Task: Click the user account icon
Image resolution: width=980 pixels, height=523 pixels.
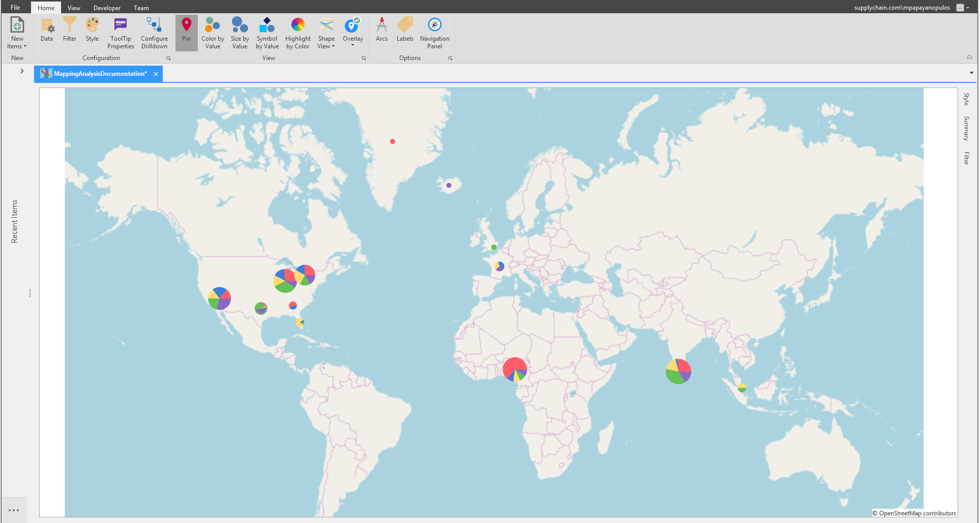Action: click(960, 8)
